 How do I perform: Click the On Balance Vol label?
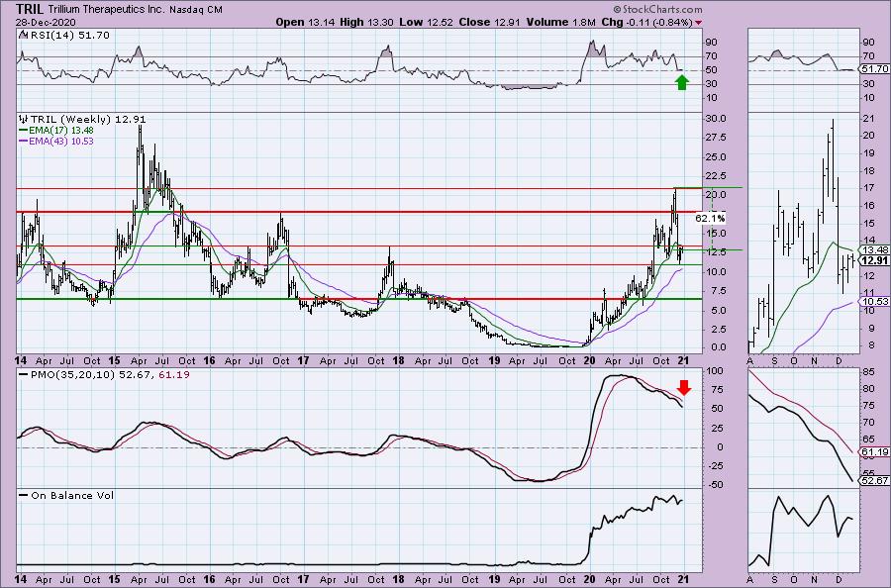tap(72, 495)
